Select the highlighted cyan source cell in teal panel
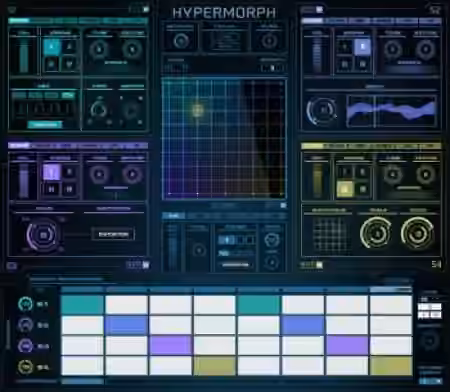The width and height of the screenshot is (450, 392). [52, 47]
